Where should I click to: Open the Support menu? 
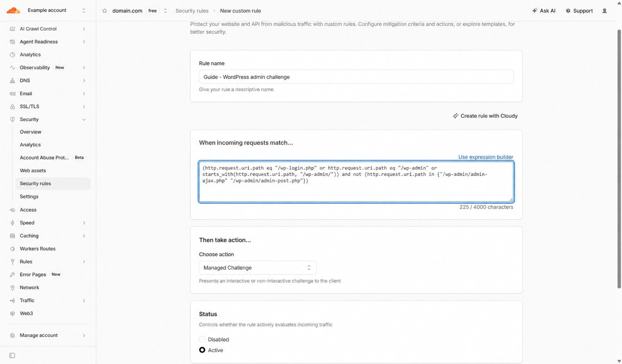coord(579,11)
